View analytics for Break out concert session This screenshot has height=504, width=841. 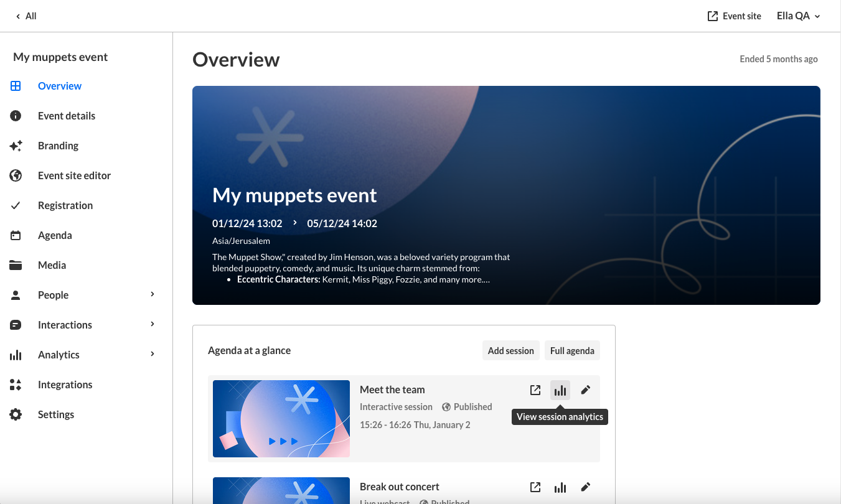[560, 487]
